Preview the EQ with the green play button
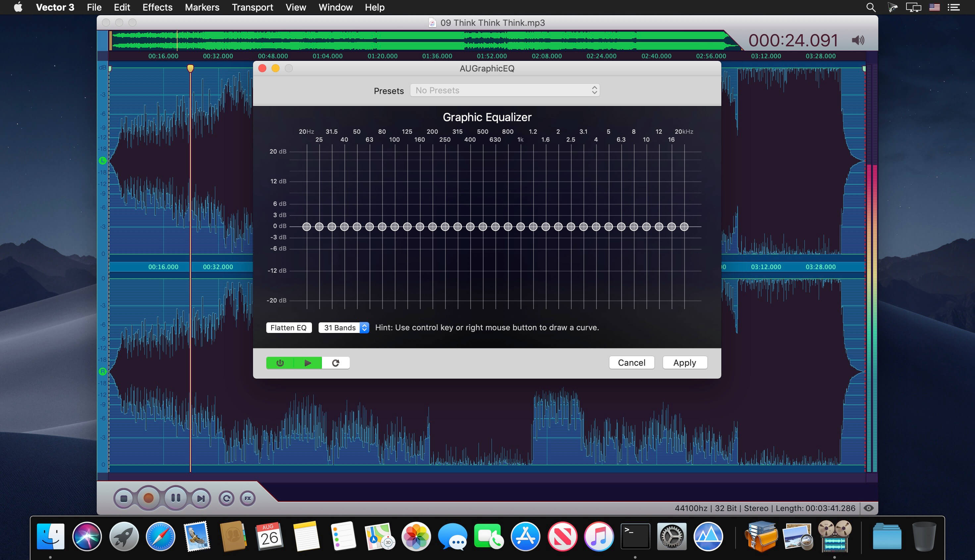975x560 pixels. [x=307, y=363]
